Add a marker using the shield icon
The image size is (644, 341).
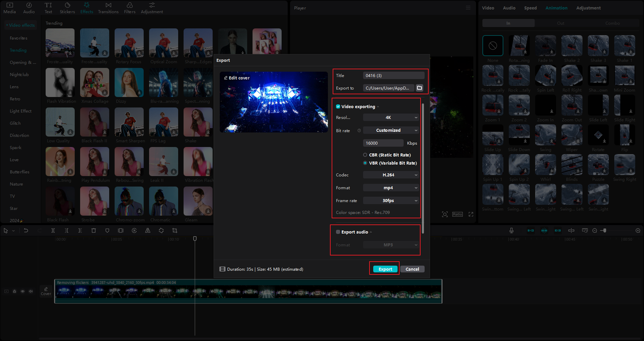[107, 230]
